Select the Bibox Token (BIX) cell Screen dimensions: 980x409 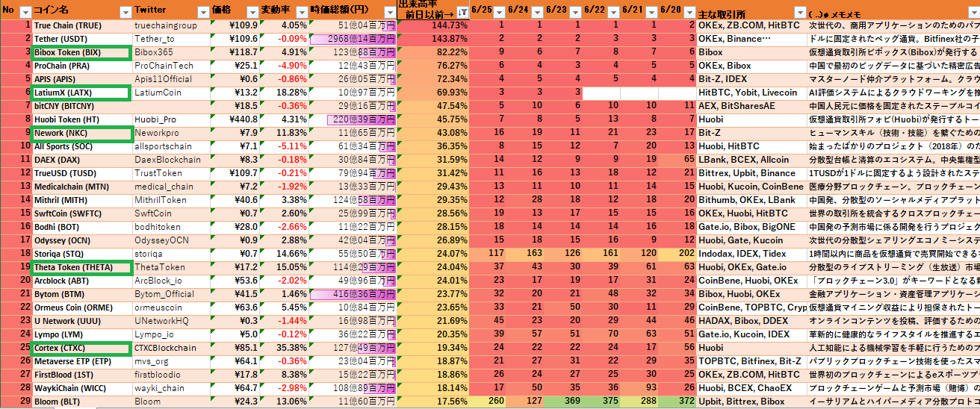pos(81,52)
